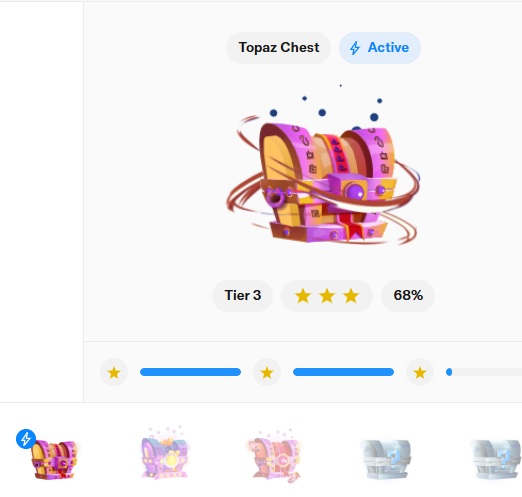Click the second star milestone marker
This screenshot has width=522, height=497.
267,372
